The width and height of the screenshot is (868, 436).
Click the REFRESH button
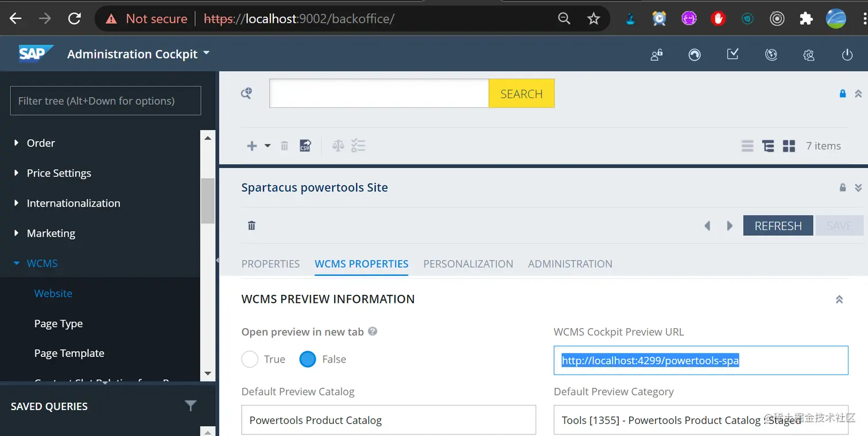[x=778, y=226]
